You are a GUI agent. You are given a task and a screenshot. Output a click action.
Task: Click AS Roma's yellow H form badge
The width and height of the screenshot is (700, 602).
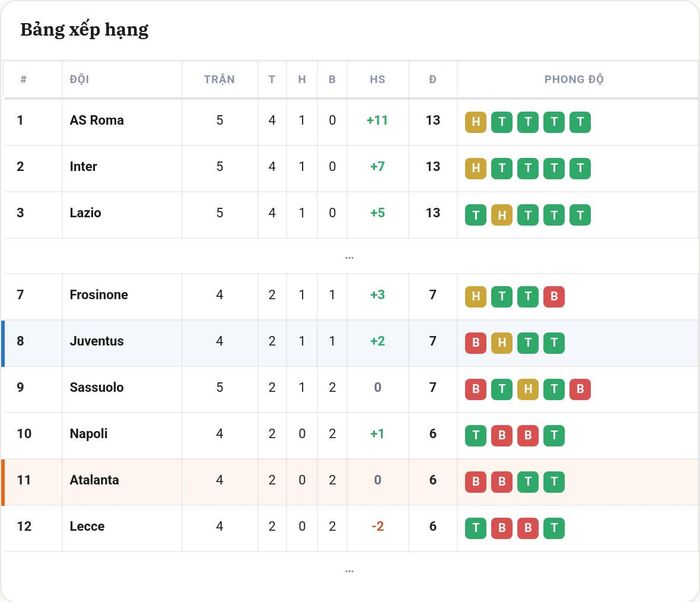[x=475, y=122]
